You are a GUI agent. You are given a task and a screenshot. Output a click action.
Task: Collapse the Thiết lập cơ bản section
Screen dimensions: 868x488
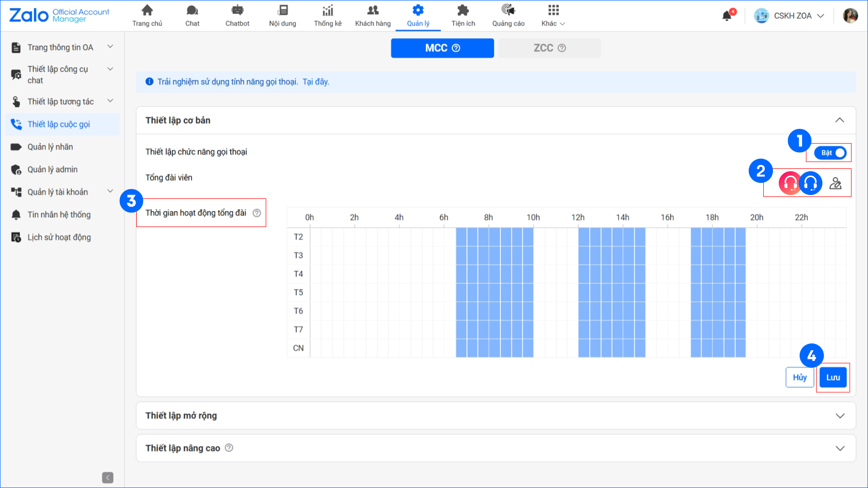(x=839, y=120)
